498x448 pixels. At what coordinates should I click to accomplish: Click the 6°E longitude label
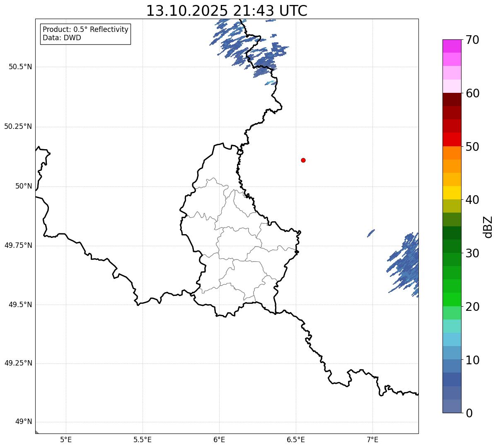tap(219, 439)
